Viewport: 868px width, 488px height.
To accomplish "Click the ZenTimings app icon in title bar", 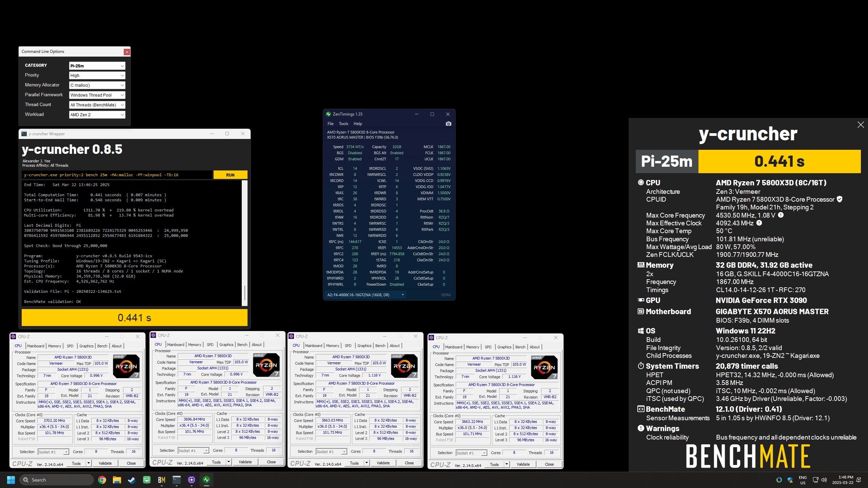I will coord(328,114).
